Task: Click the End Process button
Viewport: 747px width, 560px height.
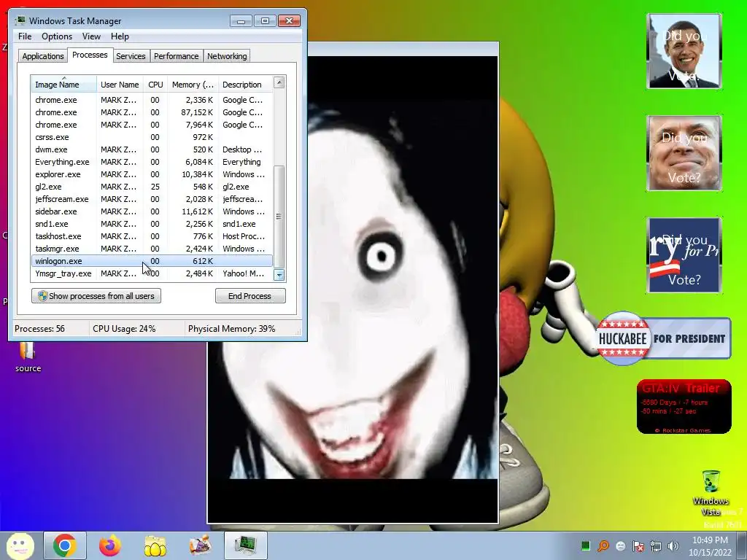Action: (250, 296)
